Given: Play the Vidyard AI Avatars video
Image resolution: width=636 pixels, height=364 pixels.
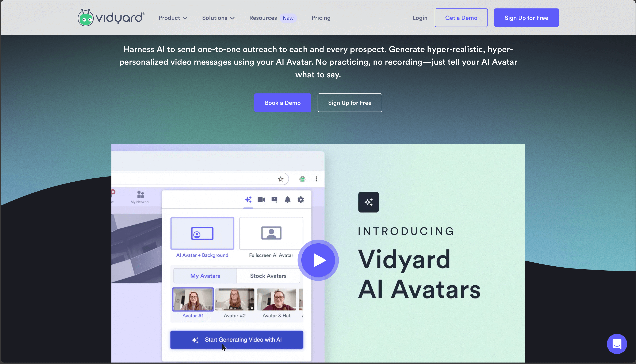Looking at the screenshot, I should [318, 260].
